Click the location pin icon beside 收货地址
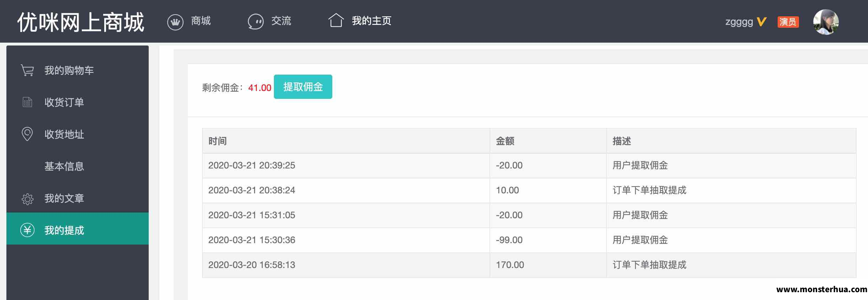868x300 pixels. click(x=27, y=134)
